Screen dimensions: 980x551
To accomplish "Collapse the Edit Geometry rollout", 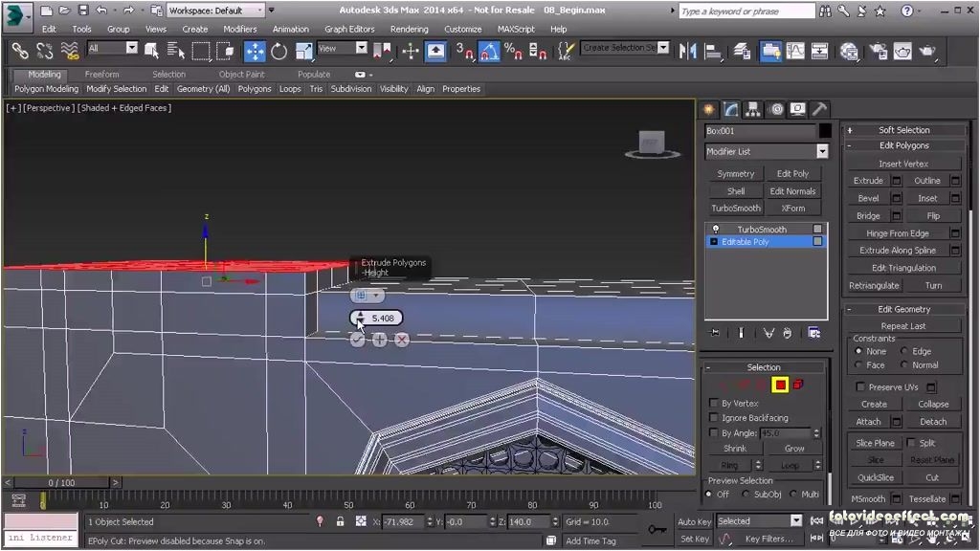I will coord(903,309).
